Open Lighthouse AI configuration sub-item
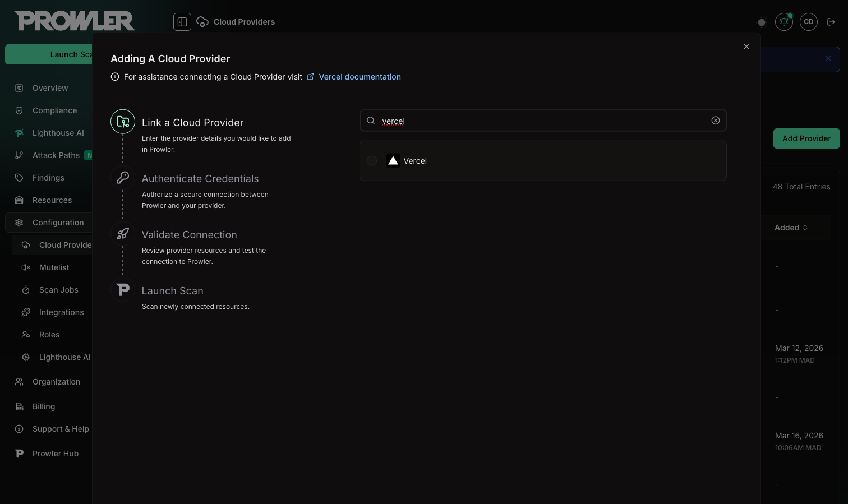This screenshot has height=504, width=848. pos(64,357)
